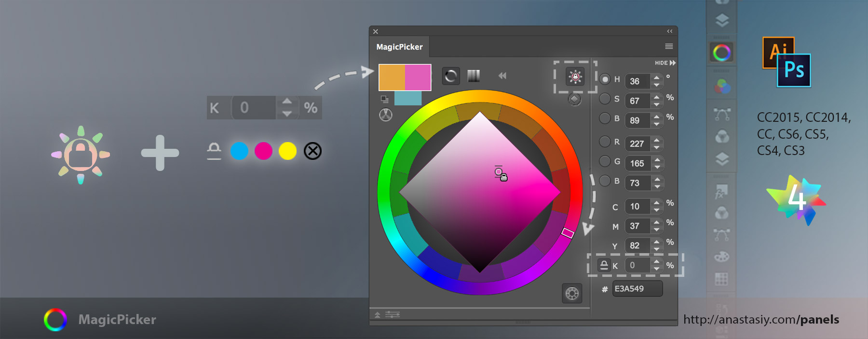The width and height of the screenshot is (868, 339).
Task: Increase R value 227 with up arrow
Action: (x=657, y=140)
